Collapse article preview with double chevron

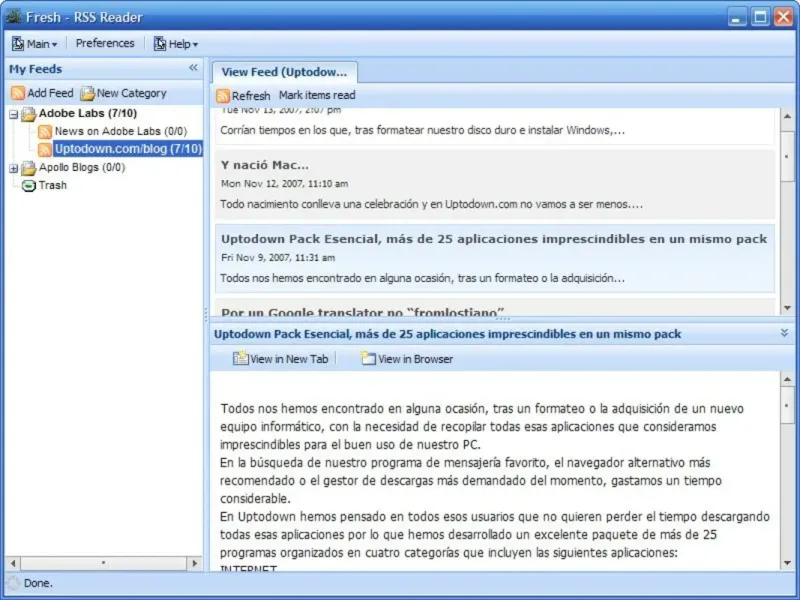(x=784, y=333)
